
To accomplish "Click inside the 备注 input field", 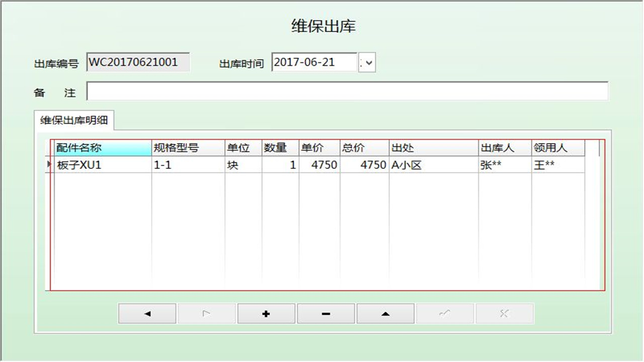I will (347, 92).
